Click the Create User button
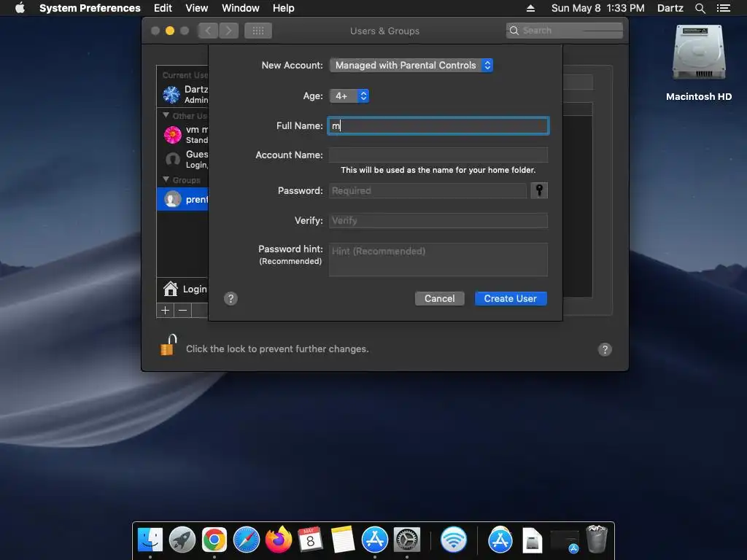The image size is (747, 560). click(510, 298)
